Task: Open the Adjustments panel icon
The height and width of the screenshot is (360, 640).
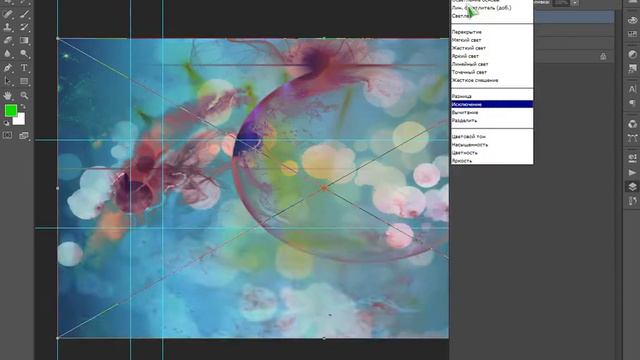Action: [x=632, y=54]
